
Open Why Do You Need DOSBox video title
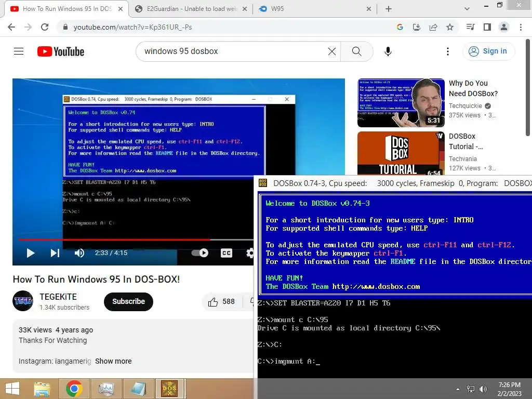click(473, 88)
